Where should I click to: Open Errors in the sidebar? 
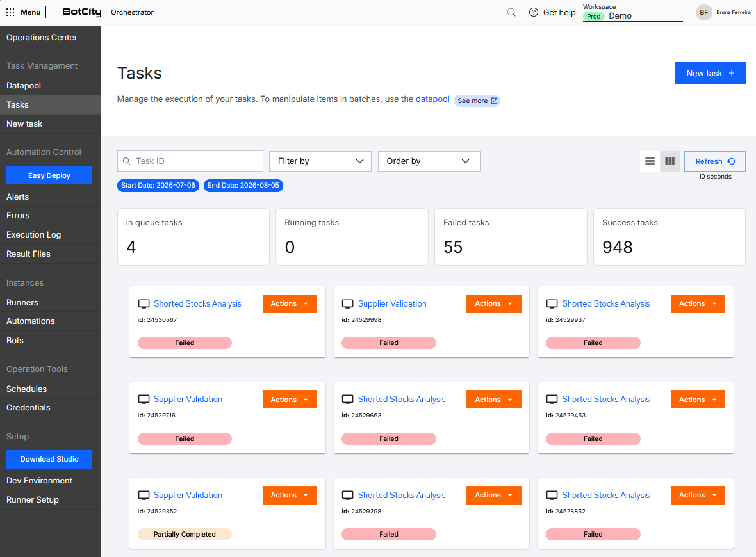click(50, 215)
